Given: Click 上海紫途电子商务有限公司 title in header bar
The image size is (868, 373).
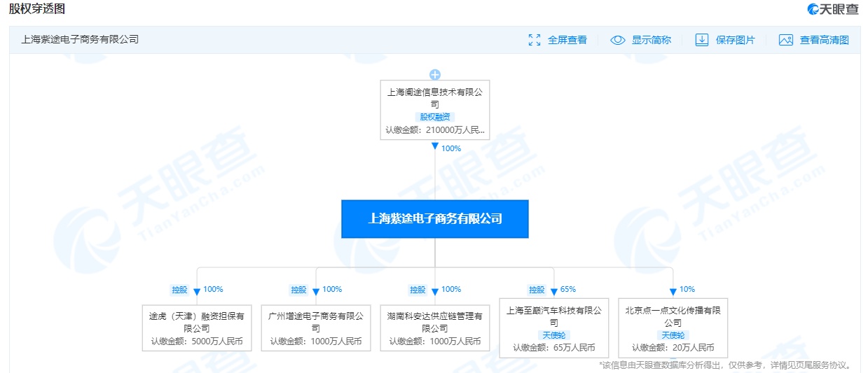Looking at the screenshot, I should (79, 39).
